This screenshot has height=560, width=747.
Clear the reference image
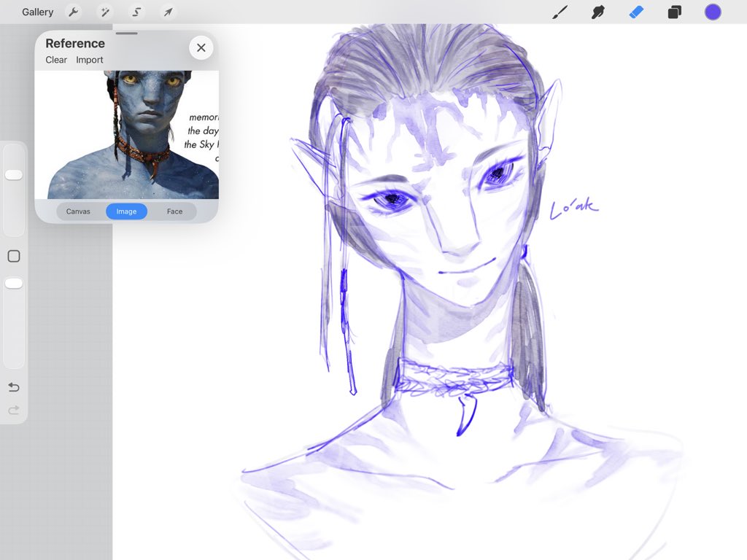(56, 60)
